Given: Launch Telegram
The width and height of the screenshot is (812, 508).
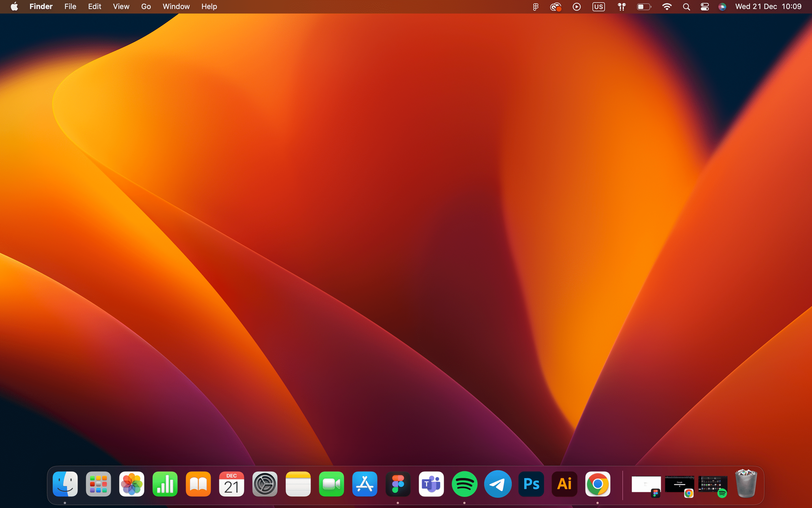Looking at the screenshot, I should (x=498, y=484).
